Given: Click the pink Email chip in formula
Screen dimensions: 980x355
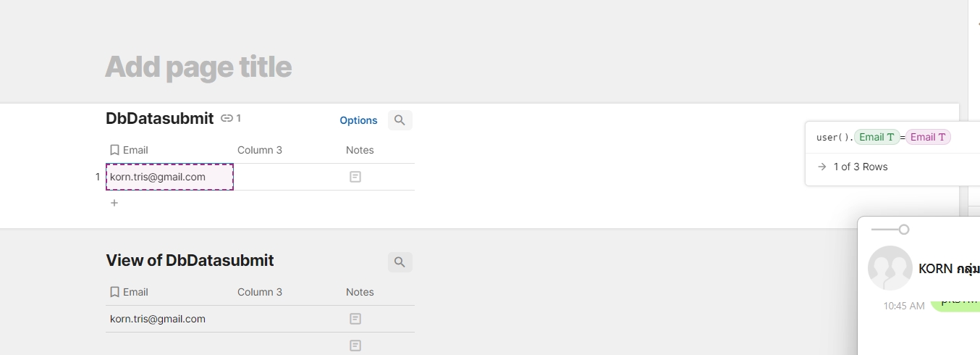Looking at the screenshot, I should [928, 137].
